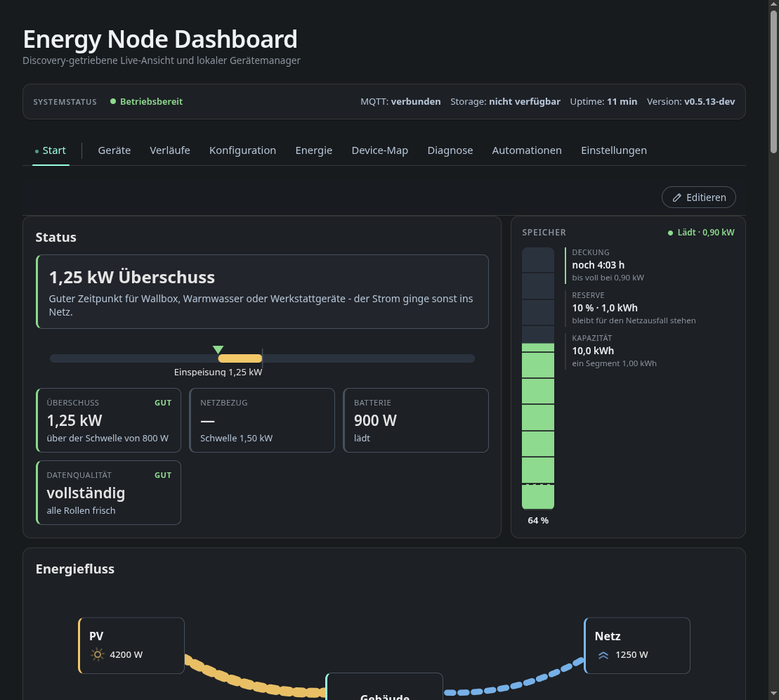Select the Überschuss 1,25 kW card

108,420
